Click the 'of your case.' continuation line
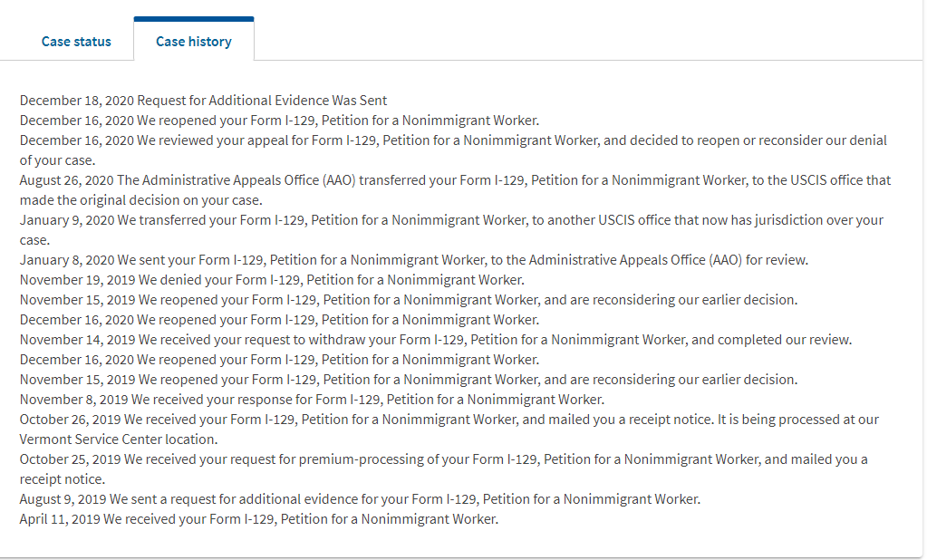This screenshot has height=560, width=927. (x=57, y=160)
